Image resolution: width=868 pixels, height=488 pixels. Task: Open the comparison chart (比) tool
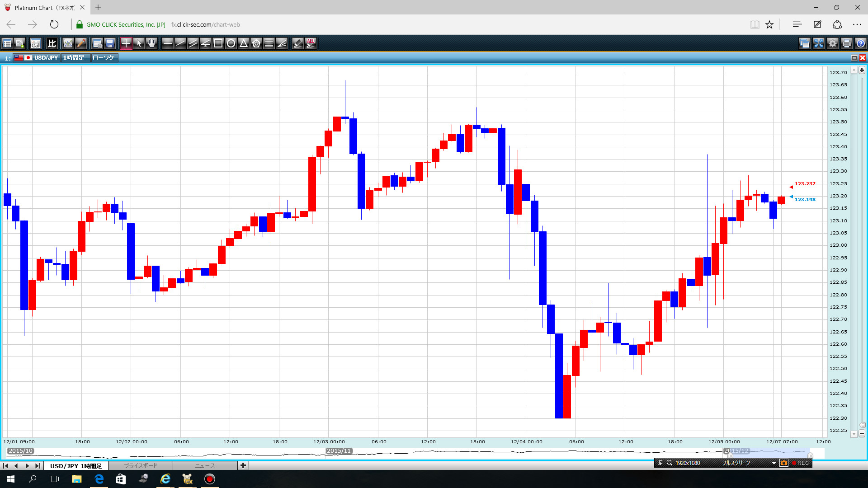(52, 43)
